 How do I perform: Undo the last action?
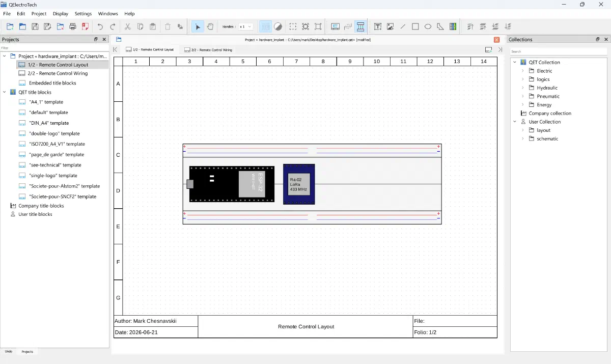100,26
